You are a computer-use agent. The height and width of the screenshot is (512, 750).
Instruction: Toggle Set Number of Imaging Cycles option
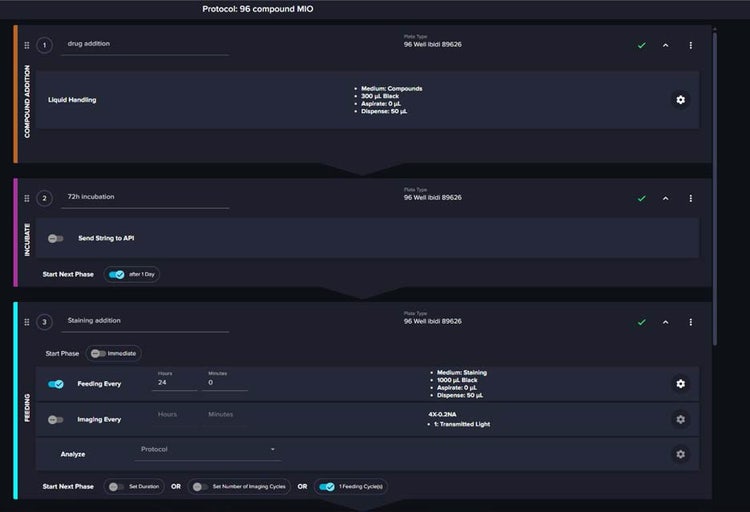[x=200, y=487]
